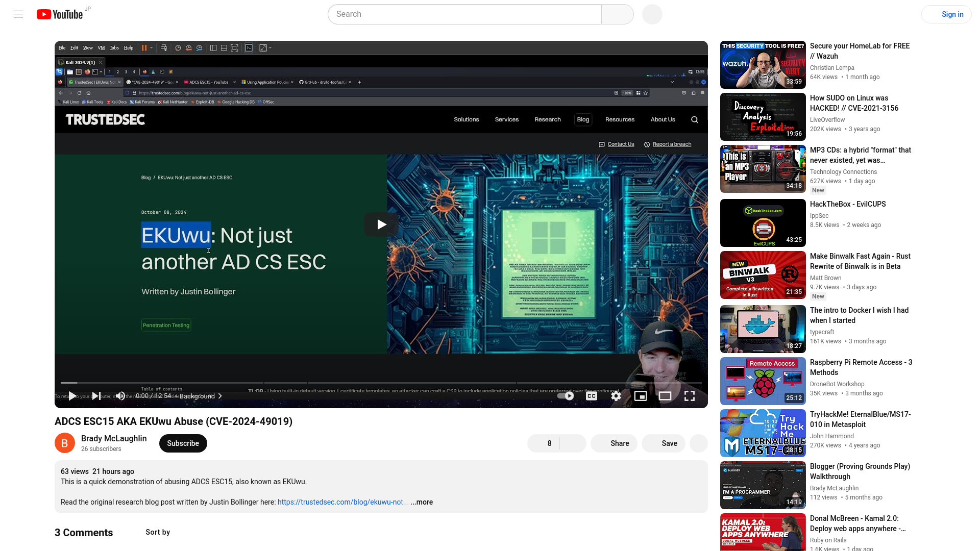
Task: Click the Secure your HomeLab video thumbnail
Action: click(x=763, y=65)
